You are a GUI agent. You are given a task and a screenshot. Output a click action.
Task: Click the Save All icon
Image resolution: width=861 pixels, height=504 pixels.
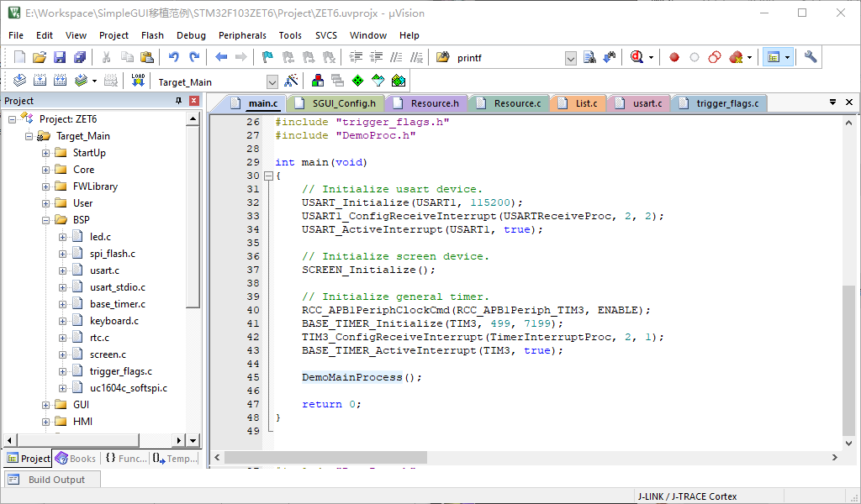pos(80,57)
